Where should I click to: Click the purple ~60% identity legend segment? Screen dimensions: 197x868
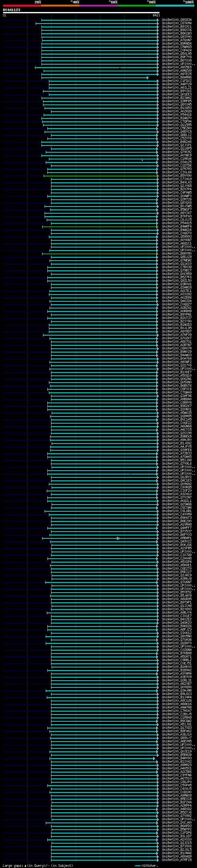tap(98, 6)
